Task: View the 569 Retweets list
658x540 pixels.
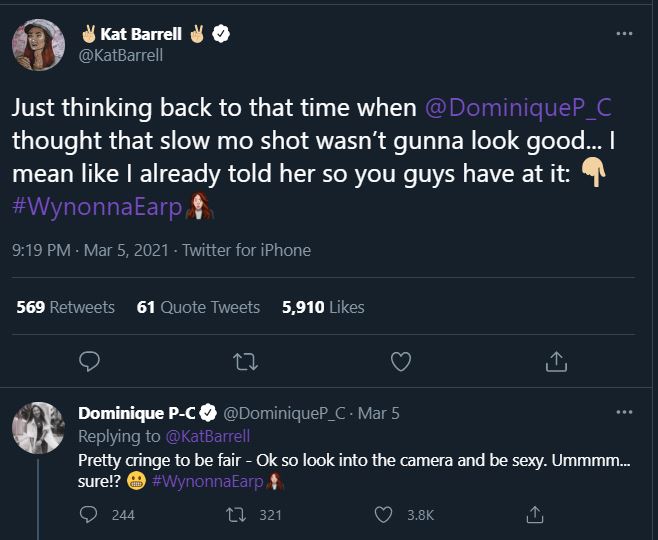Action: pyautogui.click(x=66, y=307)
